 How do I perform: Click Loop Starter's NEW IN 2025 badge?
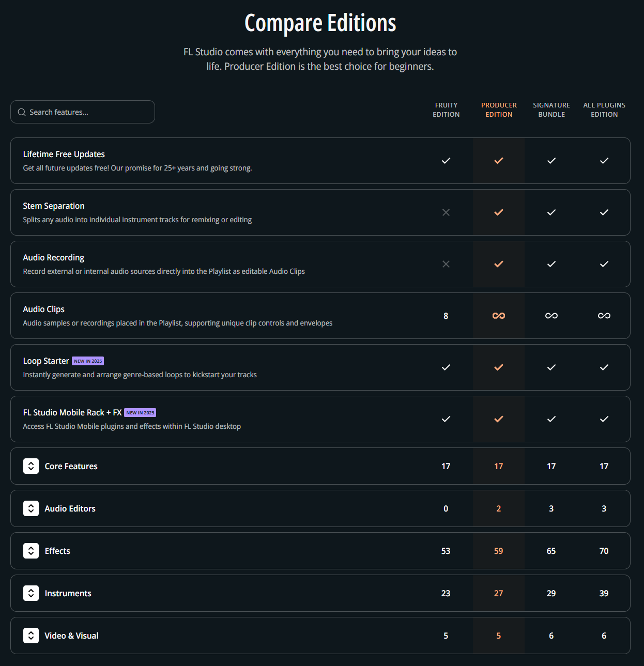pyautogui.click(x=88, y=361)
